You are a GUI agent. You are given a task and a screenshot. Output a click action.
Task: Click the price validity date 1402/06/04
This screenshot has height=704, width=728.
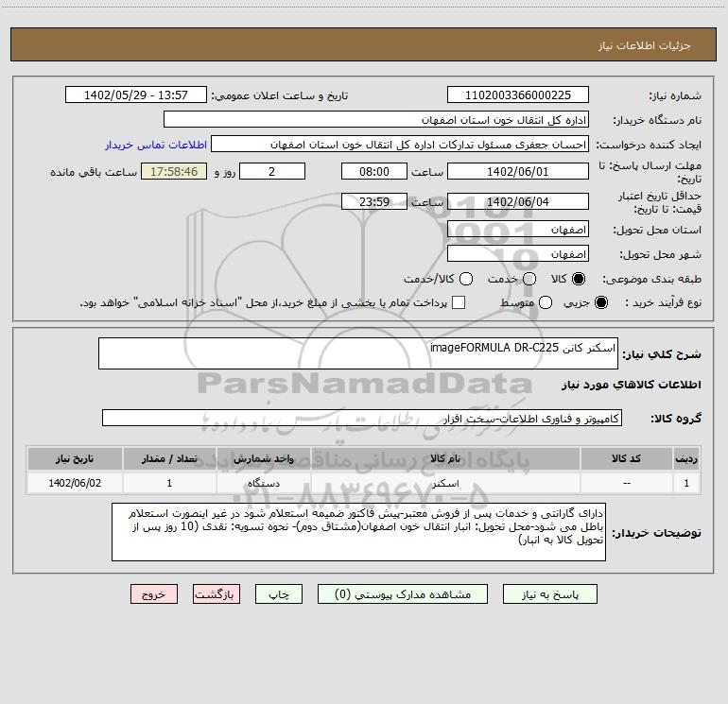coord(518,201)
